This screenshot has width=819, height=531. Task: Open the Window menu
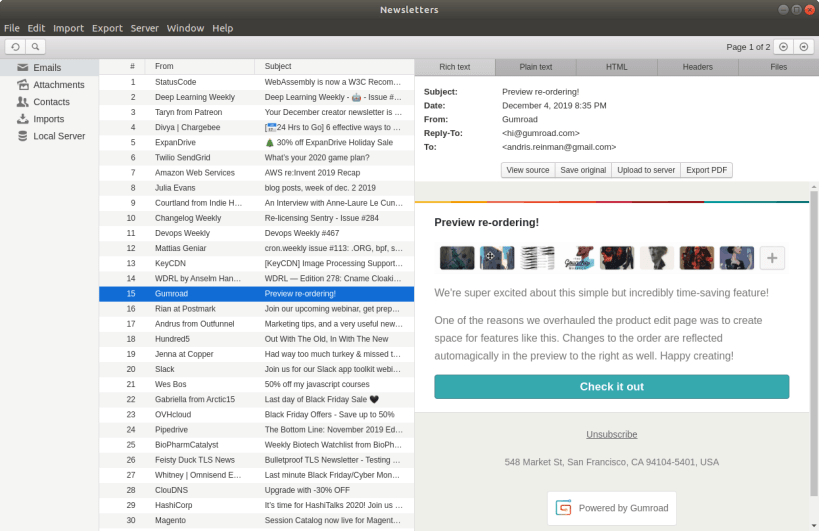[x=185, y=28]
